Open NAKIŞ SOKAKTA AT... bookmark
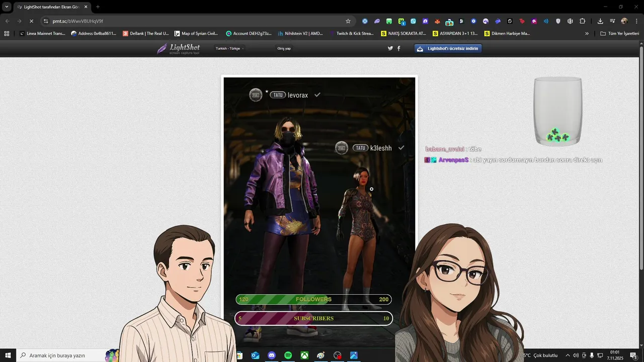This screenshot has width=644, height=362. click(x=404, y=34)
